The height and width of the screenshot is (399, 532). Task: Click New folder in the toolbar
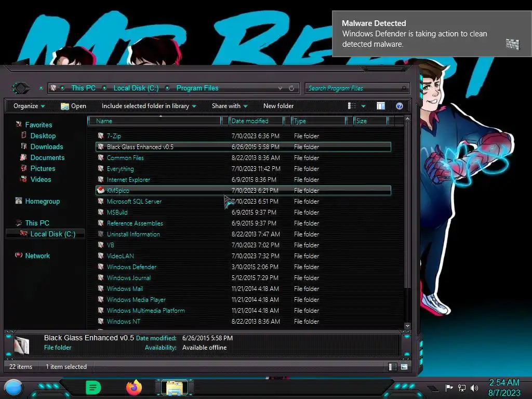coord(278,106)
